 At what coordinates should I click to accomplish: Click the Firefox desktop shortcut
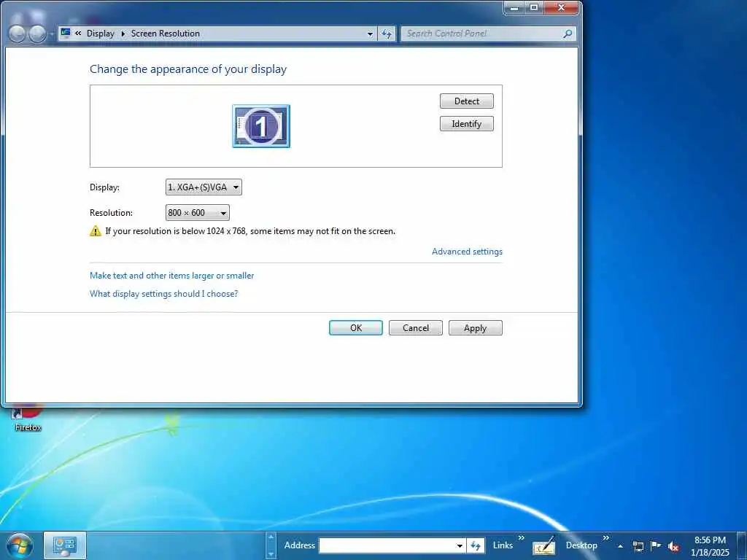pos(28,418)
